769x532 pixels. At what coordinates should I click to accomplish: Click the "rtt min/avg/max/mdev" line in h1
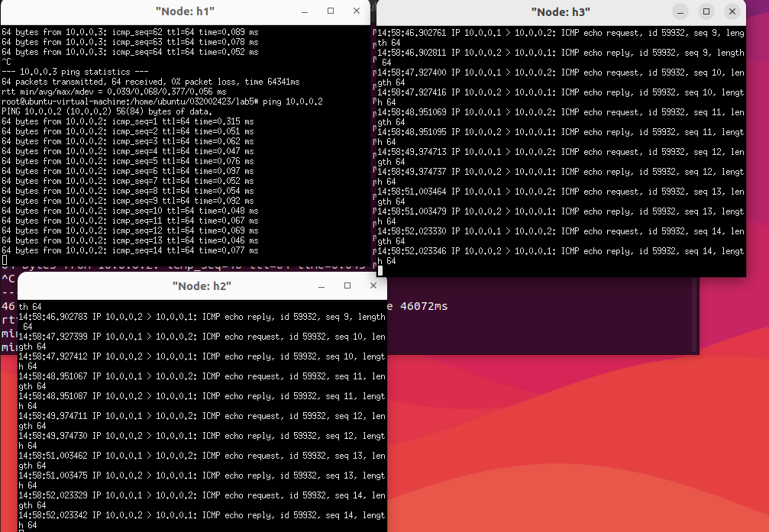[x=114, y=92]
